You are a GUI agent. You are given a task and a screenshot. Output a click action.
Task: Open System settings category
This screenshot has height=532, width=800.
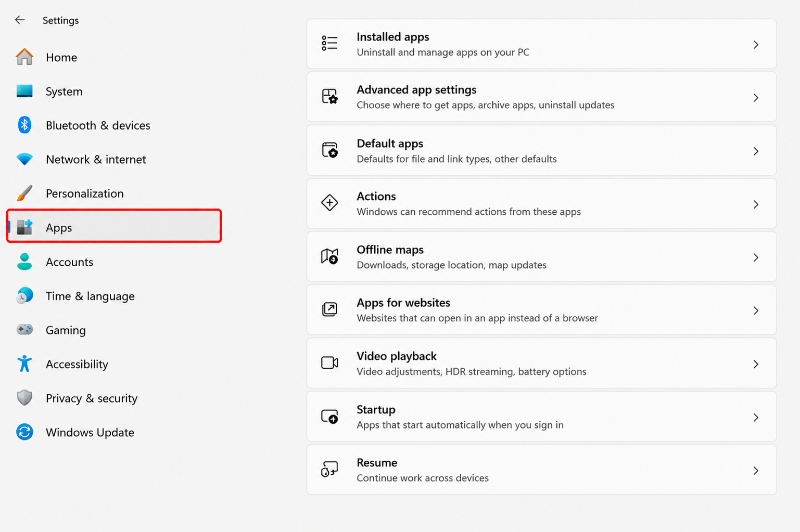(64, 91)
